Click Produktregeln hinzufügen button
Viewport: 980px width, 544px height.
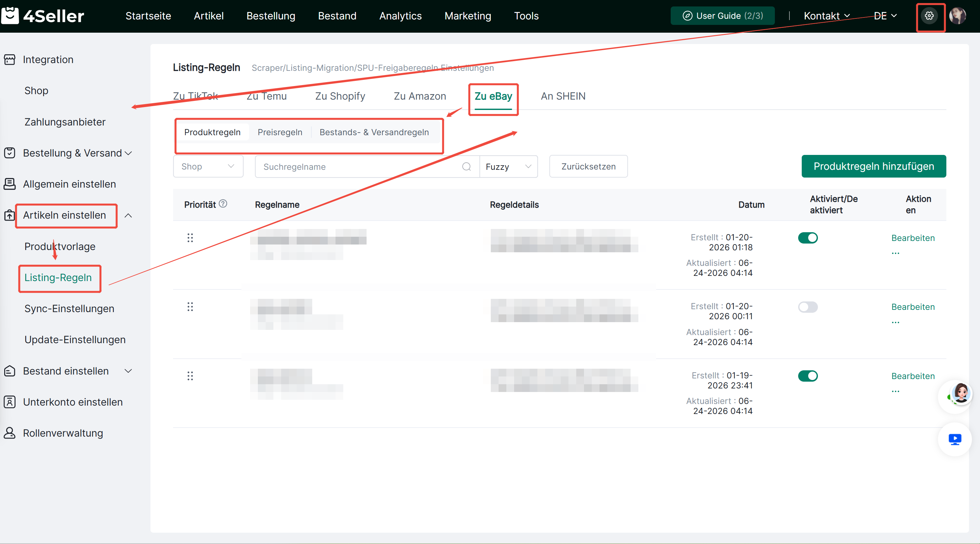(874, 166)
